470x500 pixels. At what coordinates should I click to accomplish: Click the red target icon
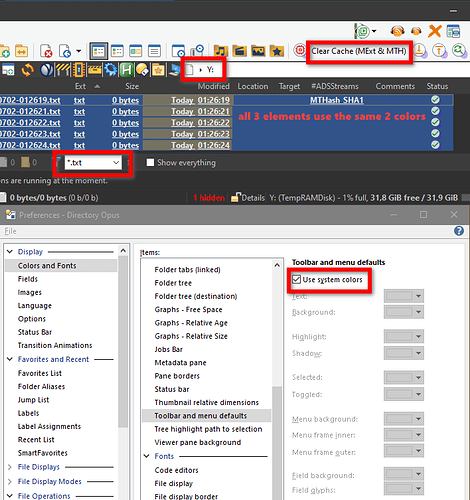pyautogui.click(x=300, y=51)
